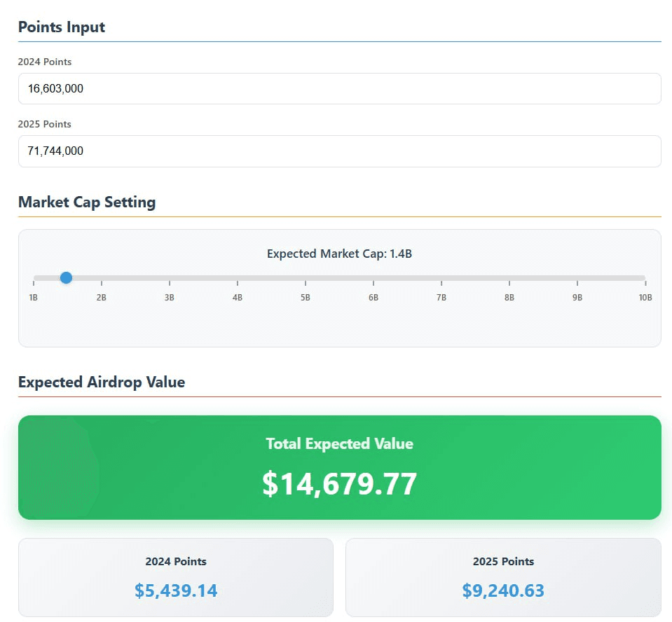Image resolution: width=672 pixels, height=622 pixels.
Task: Focus the 2025 Points input field
Action: pos(339,151)
